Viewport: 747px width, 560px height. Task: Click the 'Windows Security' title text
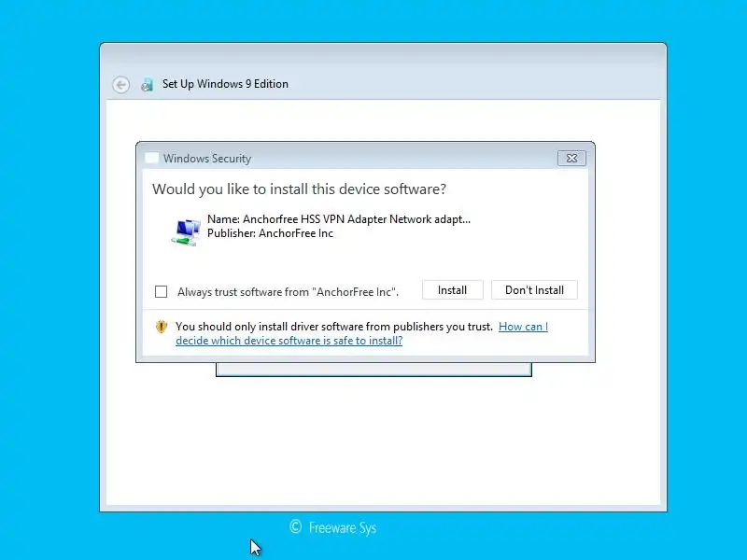[x=207, y=159]
